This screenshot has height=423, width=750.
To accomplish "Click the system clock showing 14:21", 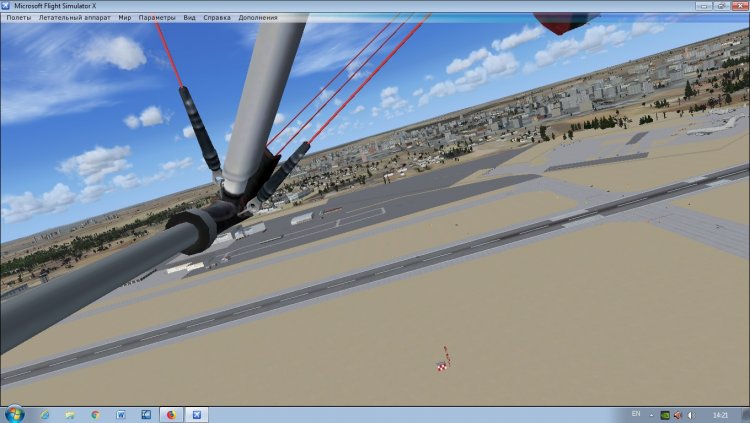I will (720, 414).
